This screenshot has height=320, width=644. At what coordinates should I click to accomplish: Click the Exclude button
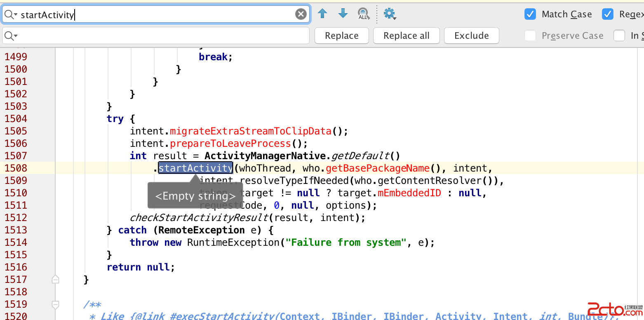[471, 36]
